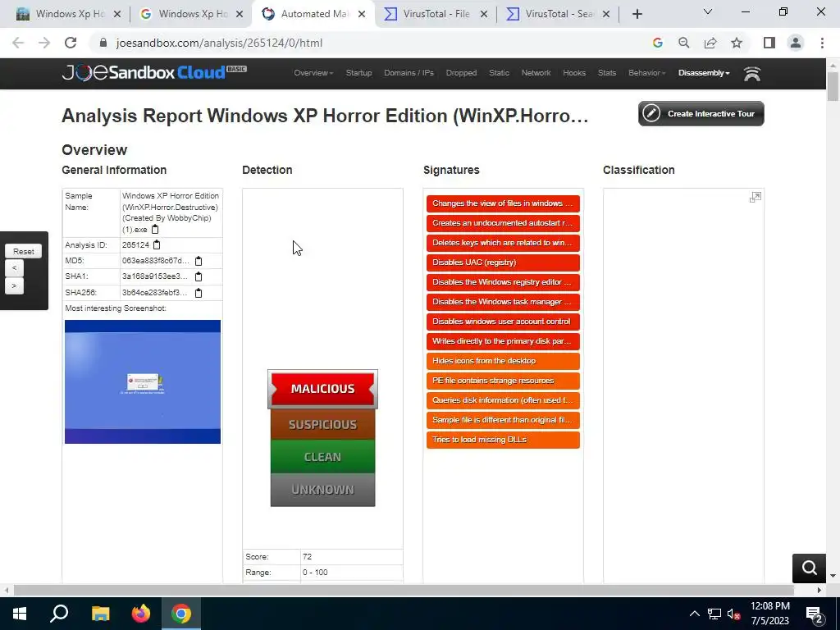The image size is (840, 630).
Task: Go forward in browser history
Action: (44, 43)
